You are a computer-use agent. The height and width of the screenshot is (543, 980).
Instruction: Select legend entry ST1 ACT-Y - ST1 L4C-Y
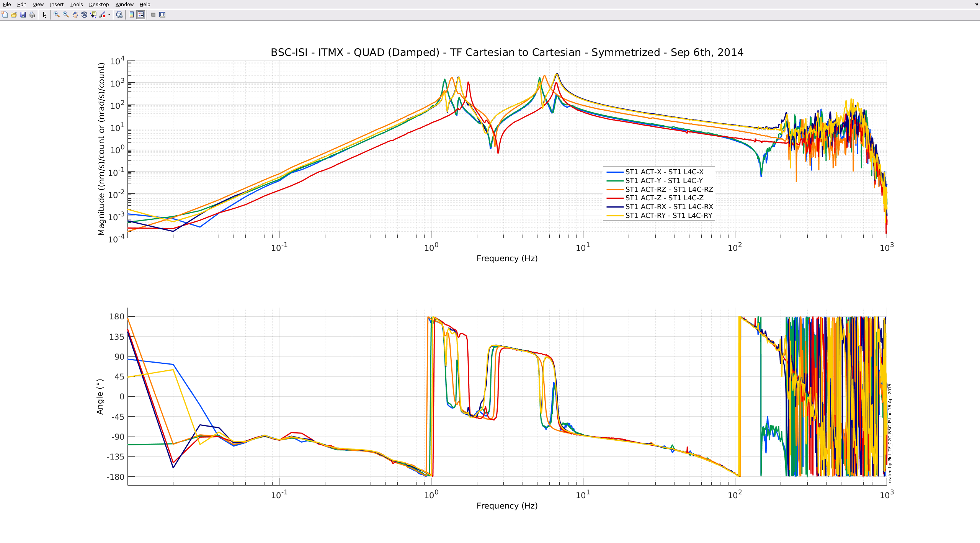(x=664, y=180)
